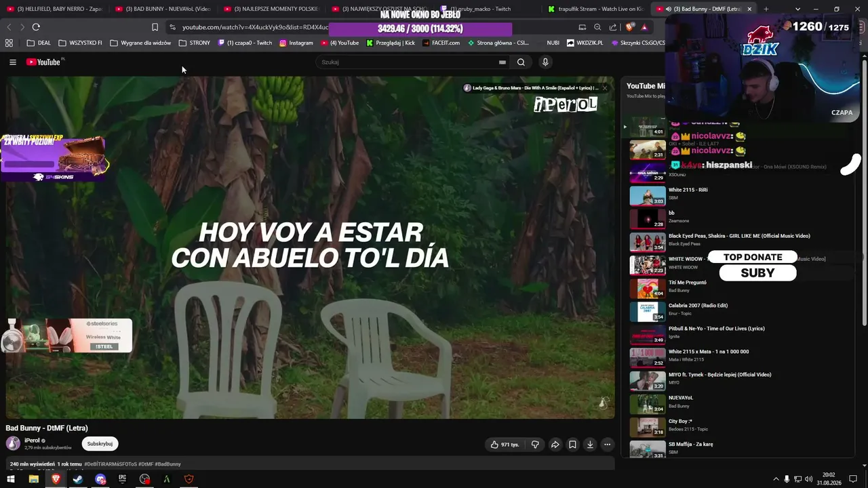Switch to HELLFIELD, BABY NERRO tab
The width and height of the screenshot is (868, 488).
click(54, 9)
